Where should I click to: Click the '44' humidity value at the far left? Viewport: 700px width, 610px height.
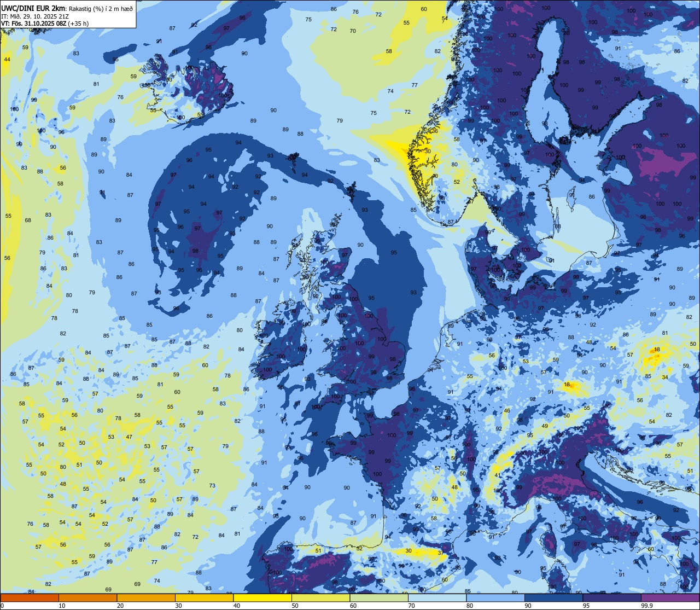pos(7,59)
